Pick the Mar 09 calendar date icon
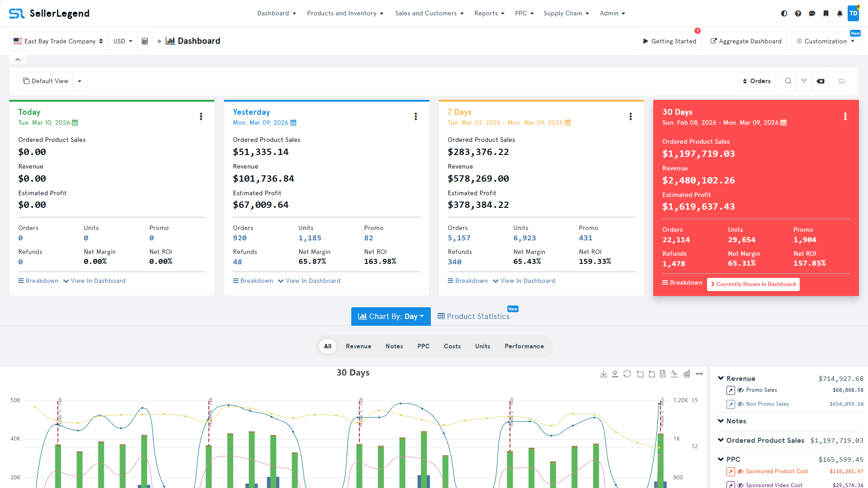868x488 pixels. (x=293, y=122)
